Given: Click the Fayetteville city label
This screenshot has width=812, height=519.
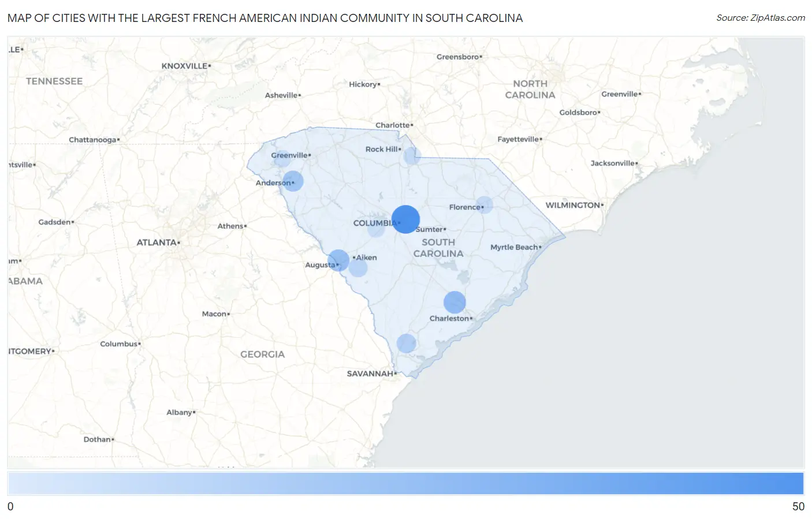Looking at the screenshot, I should [518, 139].
